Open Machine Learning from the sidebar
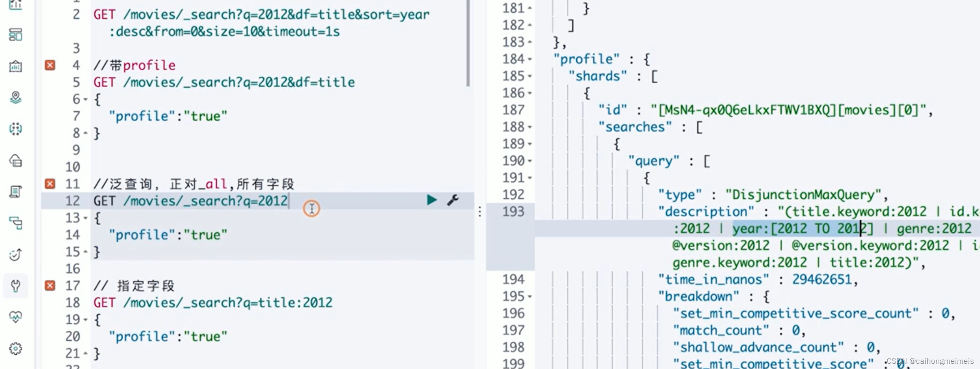 (15, 129)
